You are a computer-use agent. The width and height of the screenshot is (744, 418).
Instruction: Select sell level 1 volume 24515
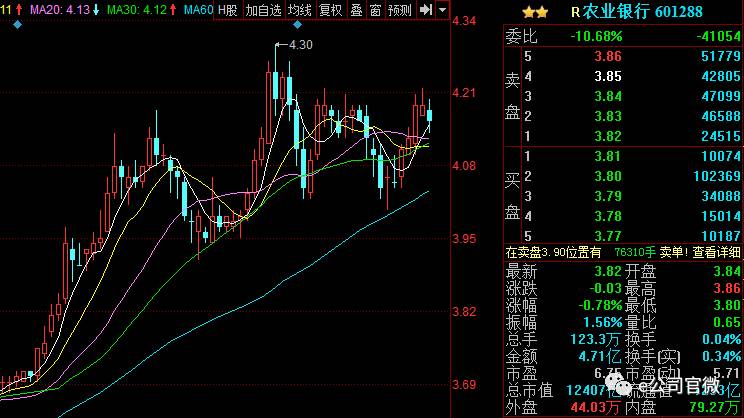coord(721,136)
